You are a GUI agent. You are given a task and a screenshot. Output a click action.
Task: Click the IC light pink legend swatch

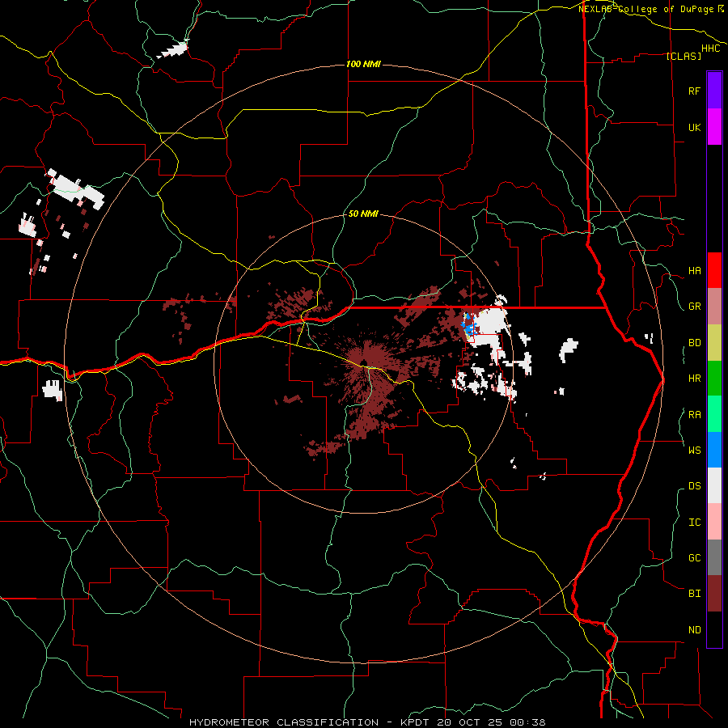714,522
